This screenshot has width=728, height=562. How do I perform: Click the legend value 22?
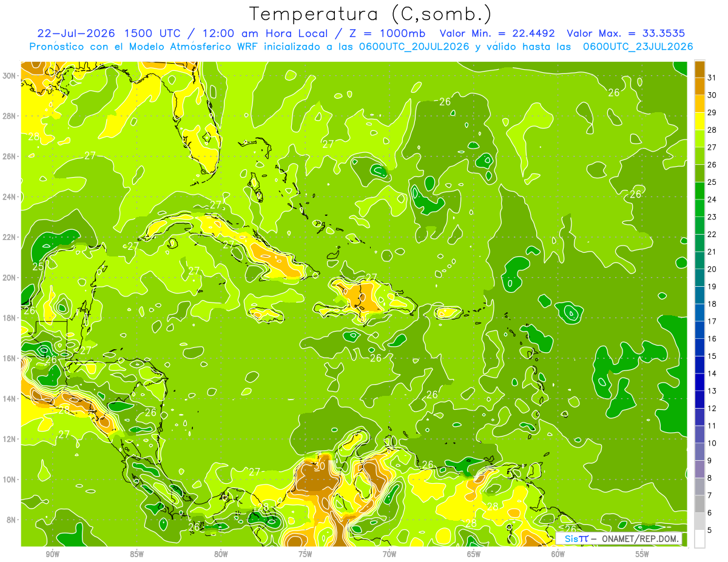pos(712,235)
